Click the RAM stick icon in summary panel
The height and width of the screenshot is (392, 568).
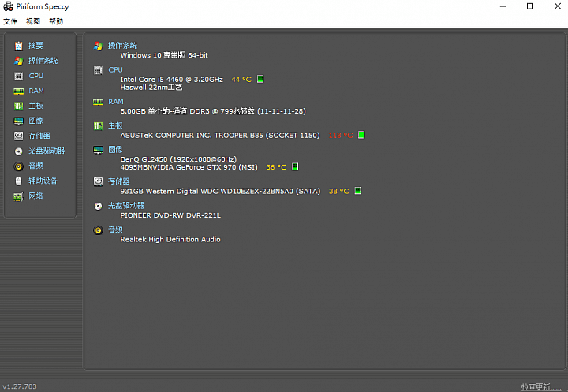pyautogui.click(x=98, y=103)
